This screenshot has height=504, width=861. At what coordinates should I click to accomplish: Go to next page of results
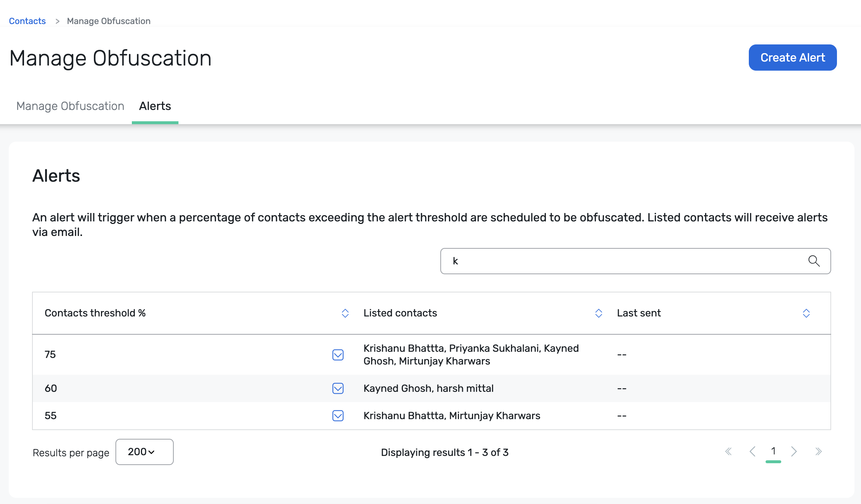(794, 452)
